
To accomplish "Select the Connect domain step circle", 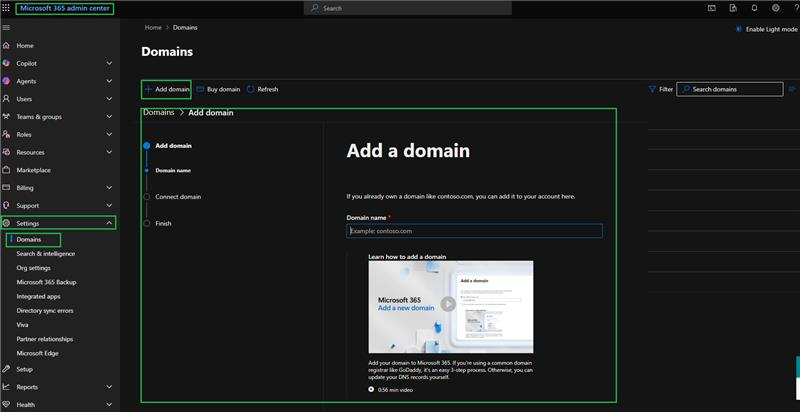I will tap(147, 197).
